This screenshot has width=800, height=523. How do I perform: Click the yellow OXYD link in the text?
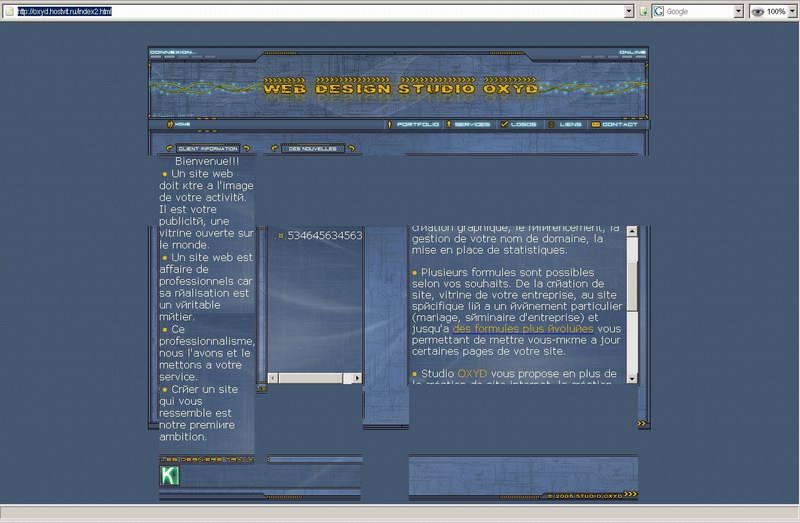coord(472,373)
